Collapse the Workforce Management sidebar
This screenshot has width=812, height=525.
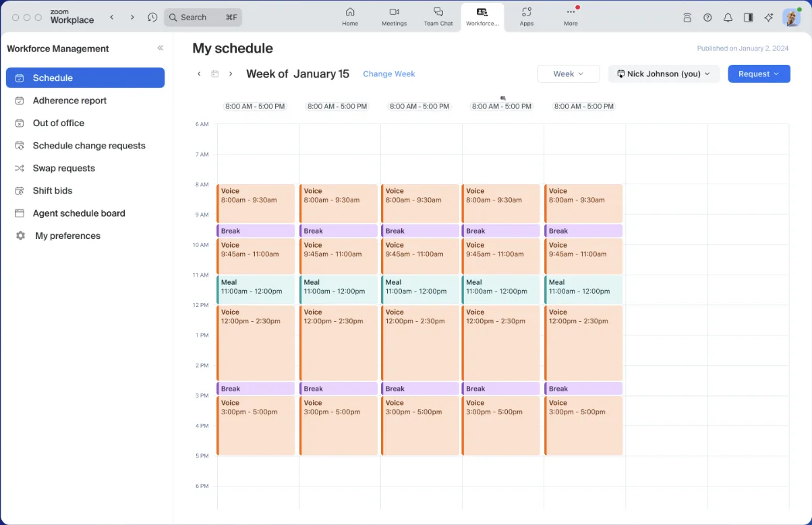(x=161, y=48)
